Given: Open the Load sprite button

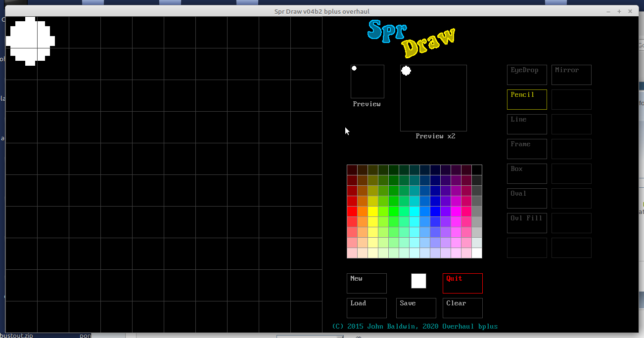Looking at the screenshot, I should (x=367, y=308).
